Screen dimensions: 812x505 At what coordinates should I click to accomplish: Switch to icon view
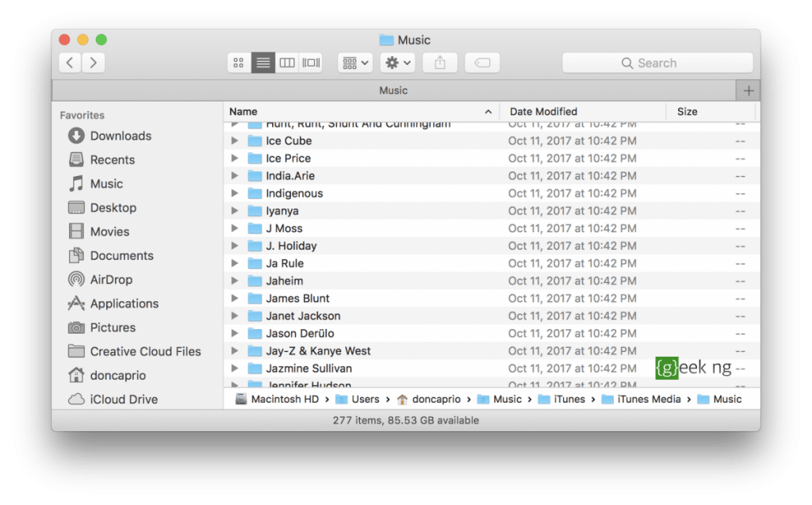coord(239,63)
